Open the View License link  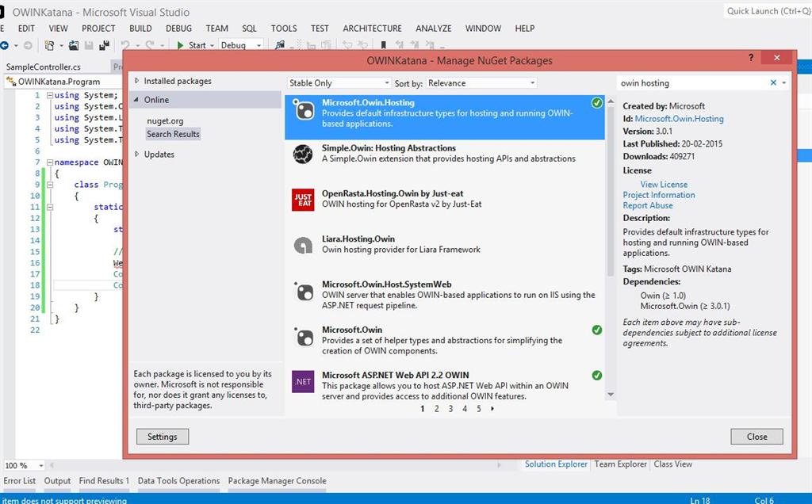click(x=664, y=184)
